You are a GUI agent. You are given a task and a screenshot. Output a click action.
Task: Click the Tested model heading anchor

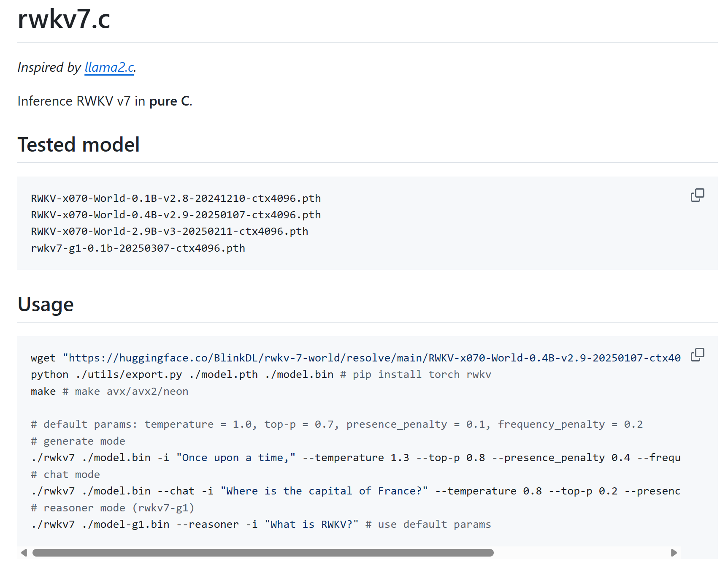click(78, 145)
